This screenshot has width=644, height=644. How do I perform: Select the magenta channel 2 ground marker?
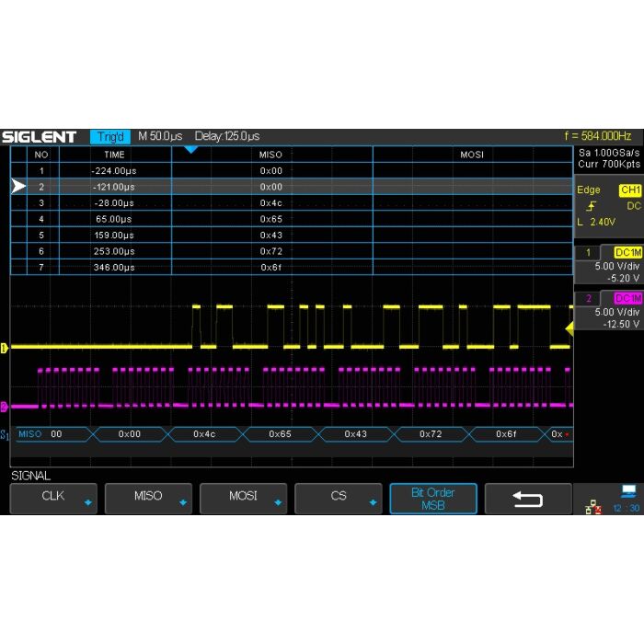pyautogui.click(x=5, y=406)
